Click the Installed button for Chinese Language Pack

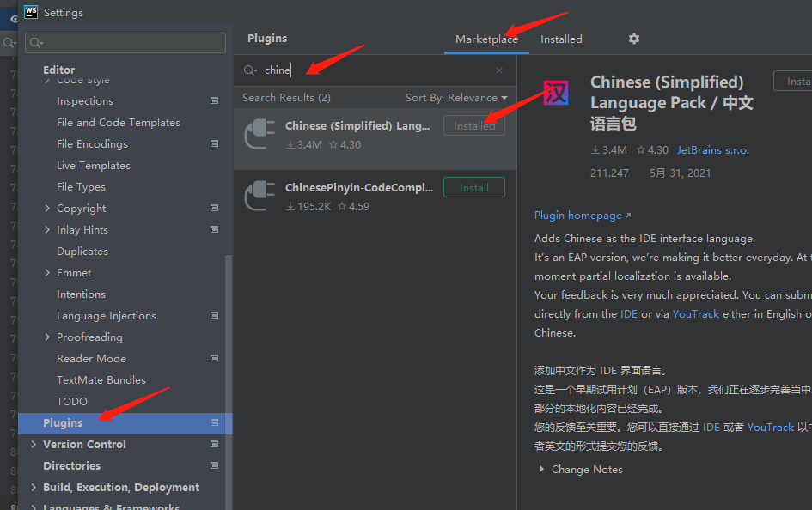(x=473, y=124)
